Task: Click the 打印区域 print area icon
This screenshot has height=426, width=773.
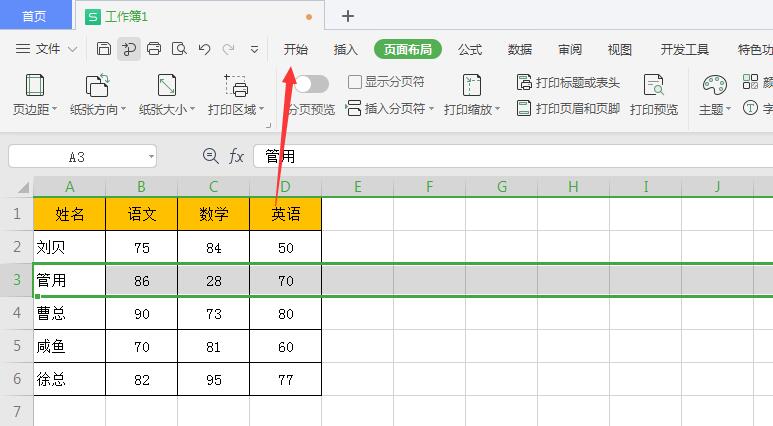Action: 236,85
